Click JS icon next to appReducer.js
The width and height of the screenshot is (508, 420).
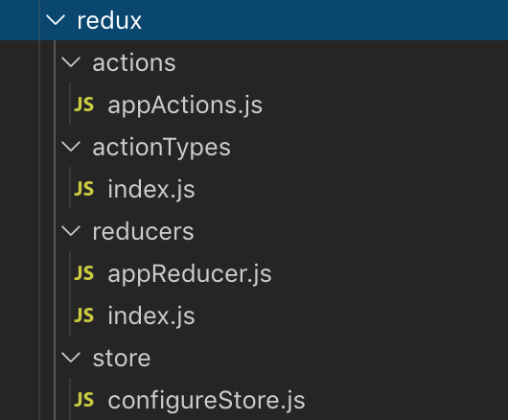[84, 273]
